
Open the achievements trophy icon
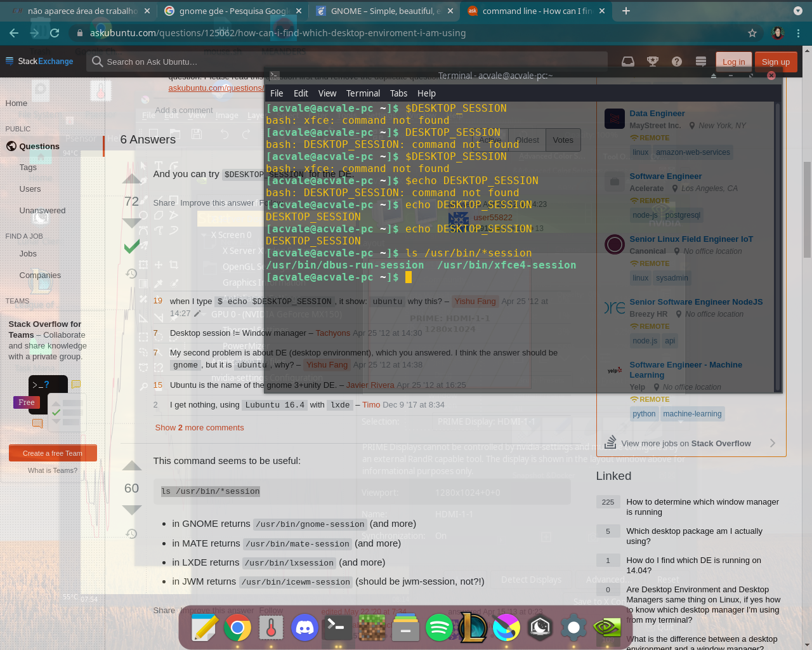(x=652, y=62)
